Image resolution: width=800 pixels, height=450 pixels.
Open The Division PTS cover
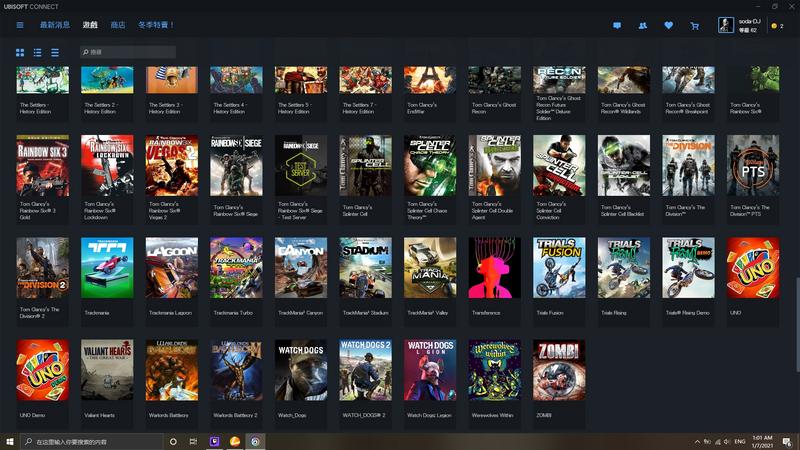pyautogui.click(x=753, y=165)
